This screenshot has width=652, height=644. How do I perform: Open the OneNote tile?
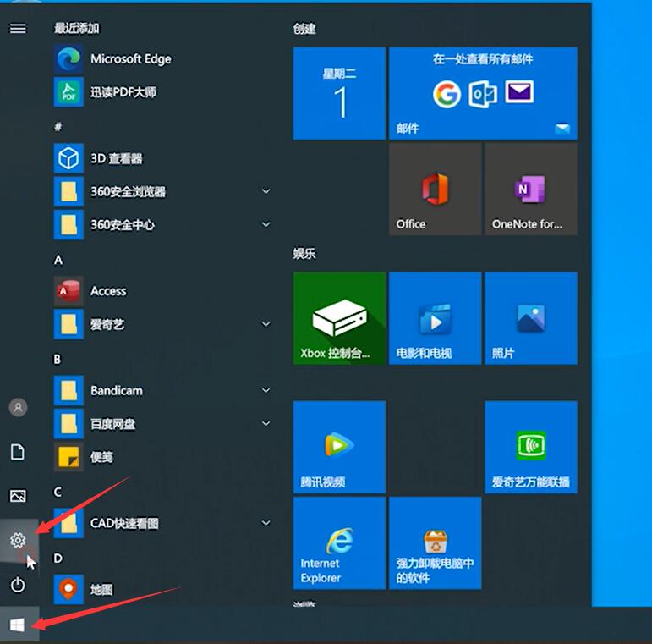531,190
